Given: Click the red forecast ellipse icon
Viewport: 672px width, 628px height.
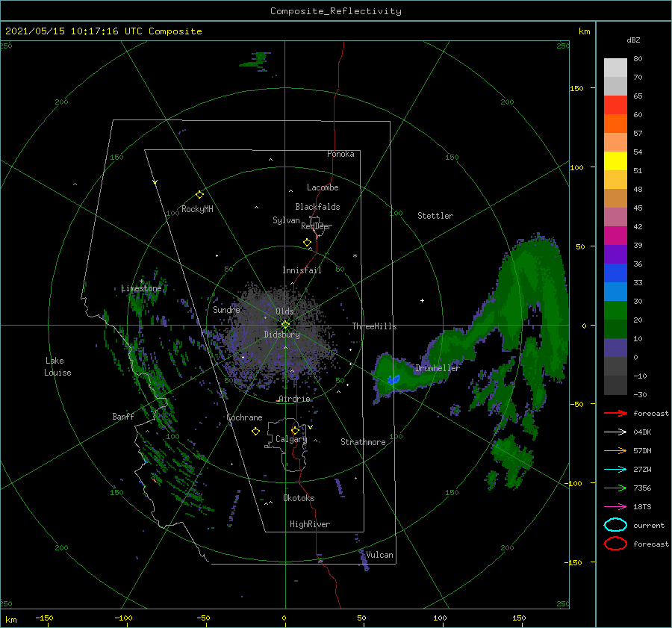Looking at the screenshot, I should pyautogui.click(x=615, y=544).
